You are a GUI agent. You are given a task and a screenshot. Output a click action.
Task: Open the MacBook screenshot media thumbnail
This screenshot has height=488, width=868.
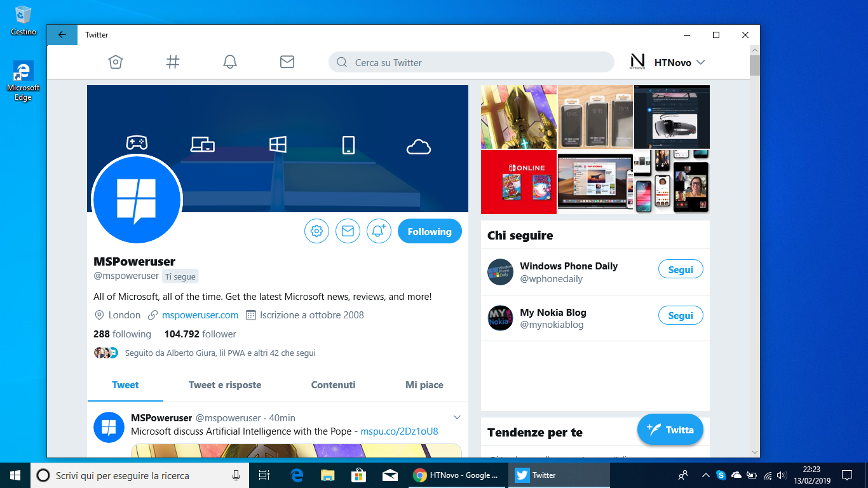595,182
